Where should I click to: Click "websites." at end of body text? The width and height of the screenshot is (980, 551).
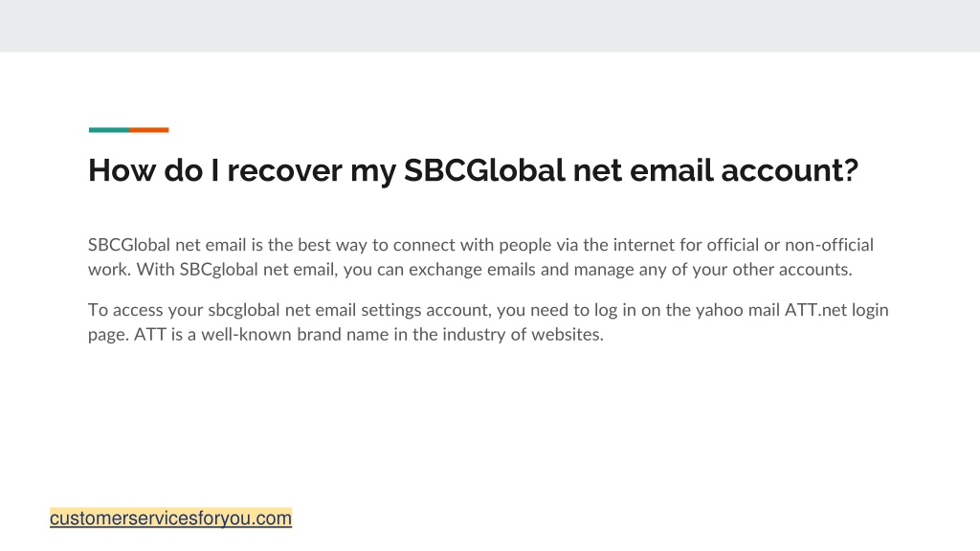coord(568,334)
